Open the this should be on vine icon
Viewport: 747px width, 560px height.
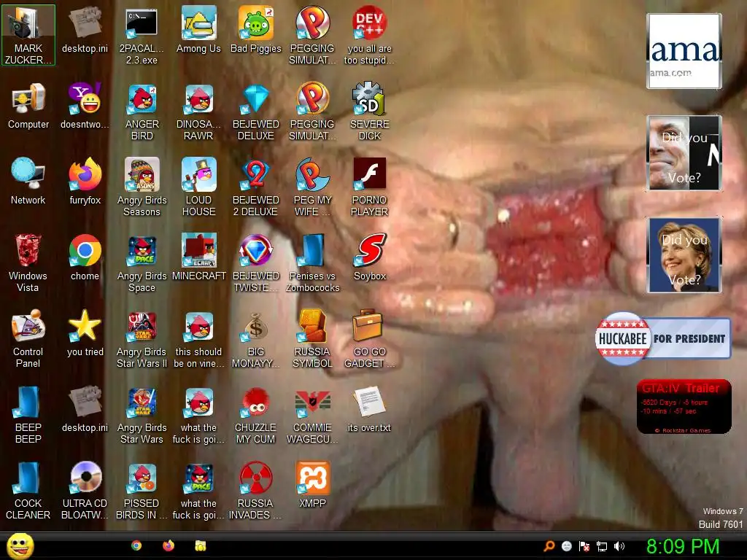click(x=198, y=338)
